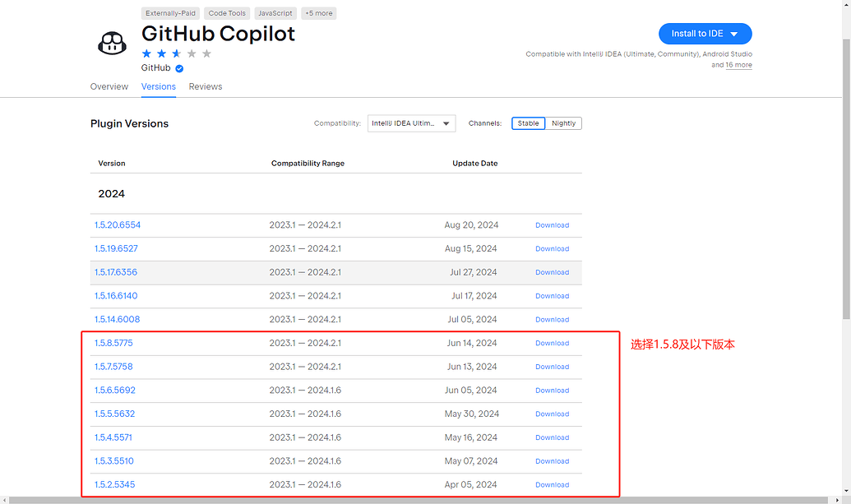The width and height of the screenshot is (851, 504).
Task: Open version 1.5.2.5345
Action: point(114,484)
